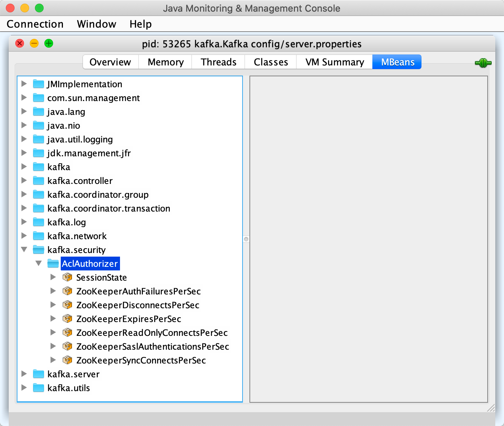Expand the ZooKeeperDisconnectsPerSec node arrow
504x426 pixels.
pos(53,305)
